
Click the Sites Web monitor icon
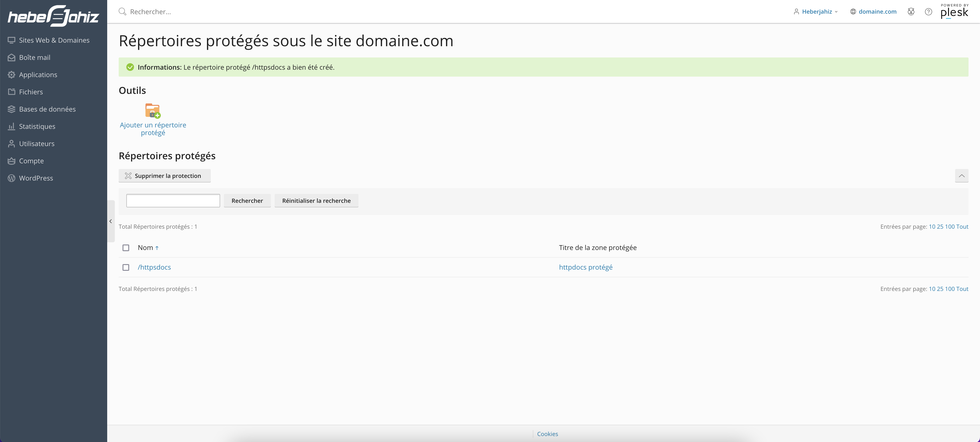pyautogui.click(x=11, y=40)
